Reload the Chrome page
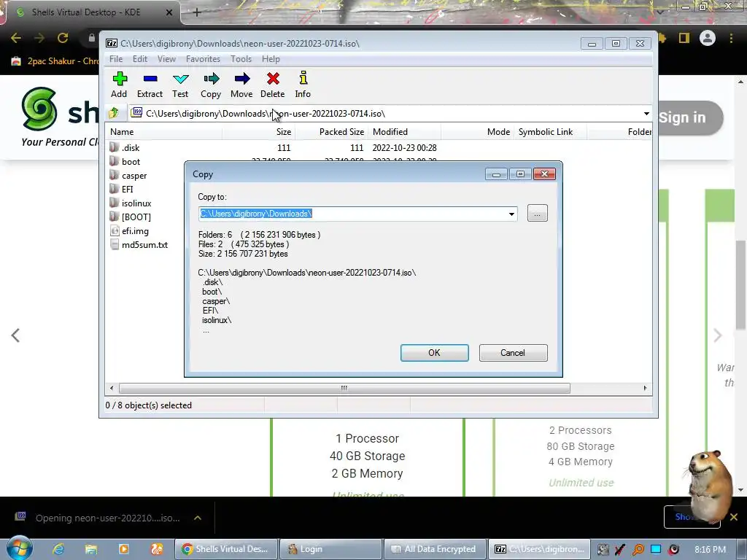747x560 pixels. 63,38
